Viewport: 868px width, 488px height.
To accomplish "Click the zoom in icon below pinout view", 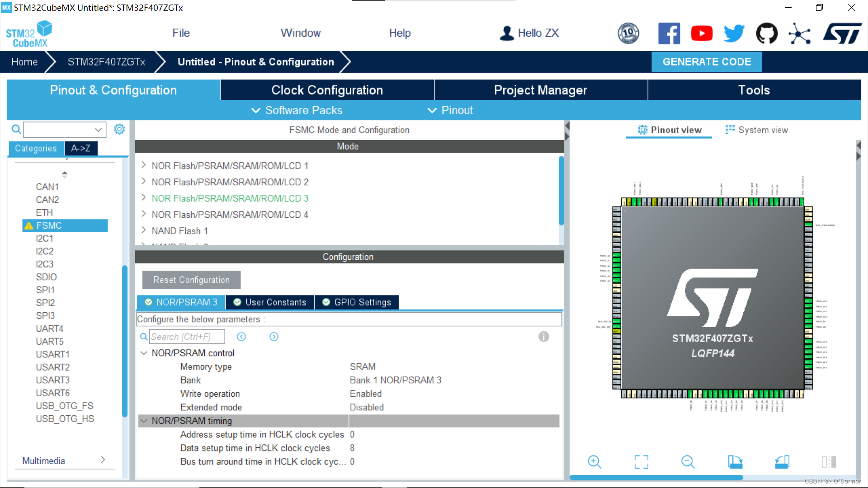I will pos(594,462).
